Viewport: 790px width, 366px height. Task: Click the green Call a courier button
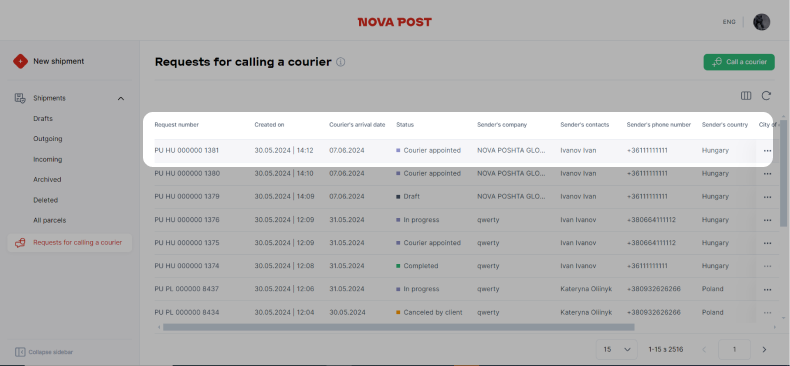(x=739, y=62)
